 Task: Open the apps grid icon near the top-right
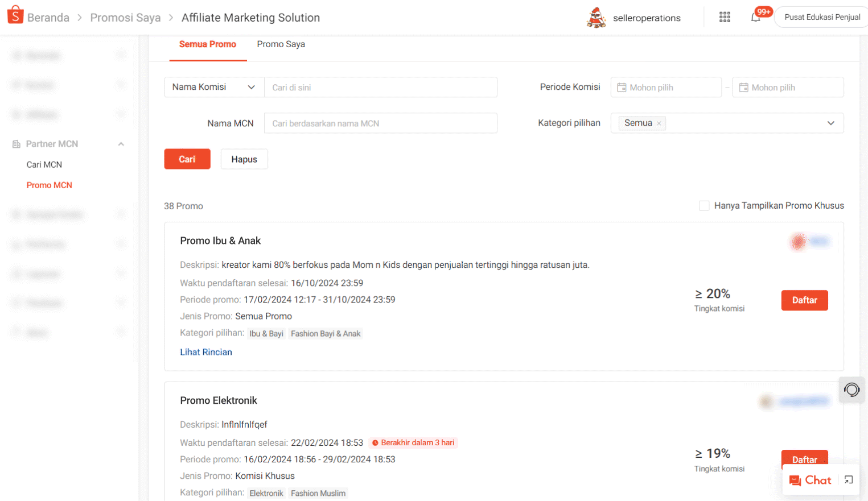click(x=724, y=17)
